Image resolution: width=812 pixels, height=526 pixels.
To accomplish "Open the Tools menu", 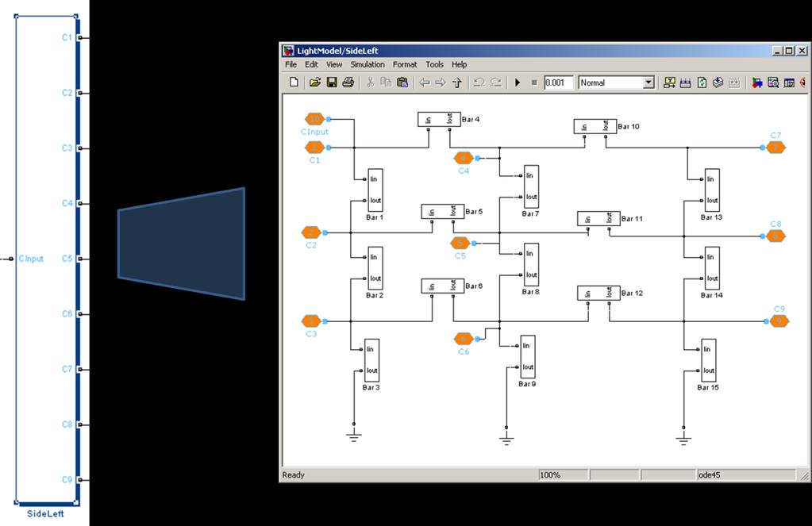I will tap(434, 64).
